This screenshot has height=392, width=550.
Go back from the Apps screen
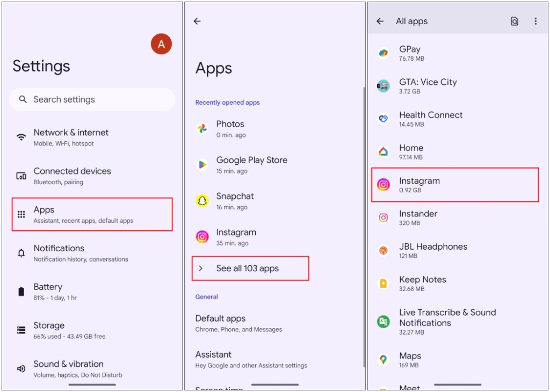198,21
